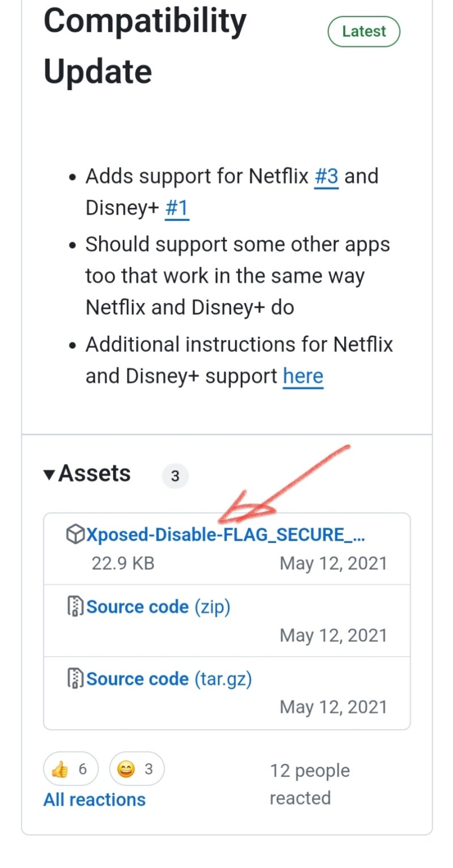Follow the 'here' additional instructions link
This screenshot has width=453, height=868.
coord(303,376)
